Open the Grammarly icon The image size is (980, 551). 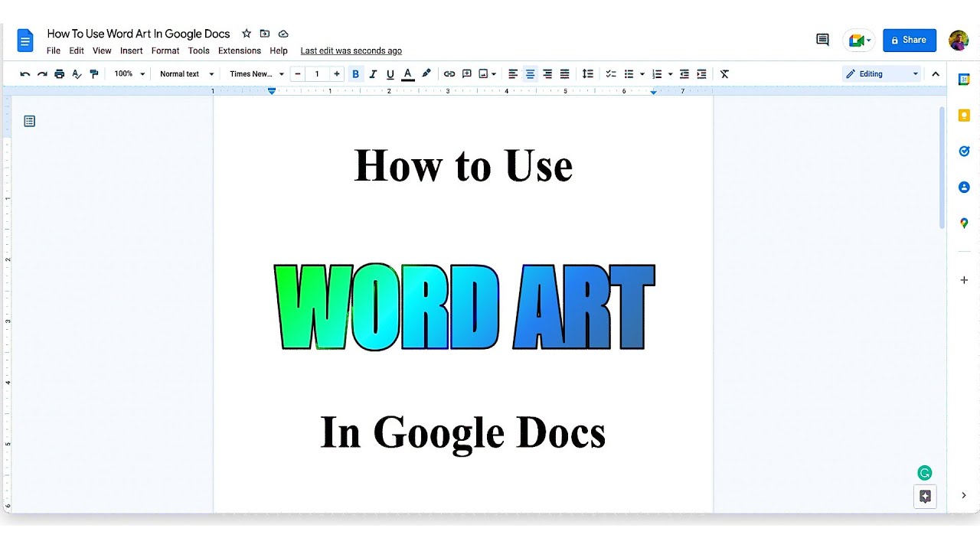pos(924,473)
